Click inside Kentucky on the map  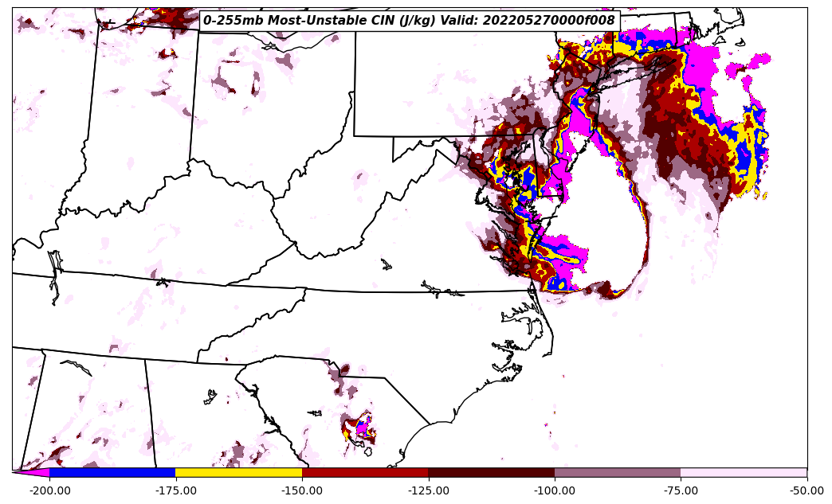[159, 239]
